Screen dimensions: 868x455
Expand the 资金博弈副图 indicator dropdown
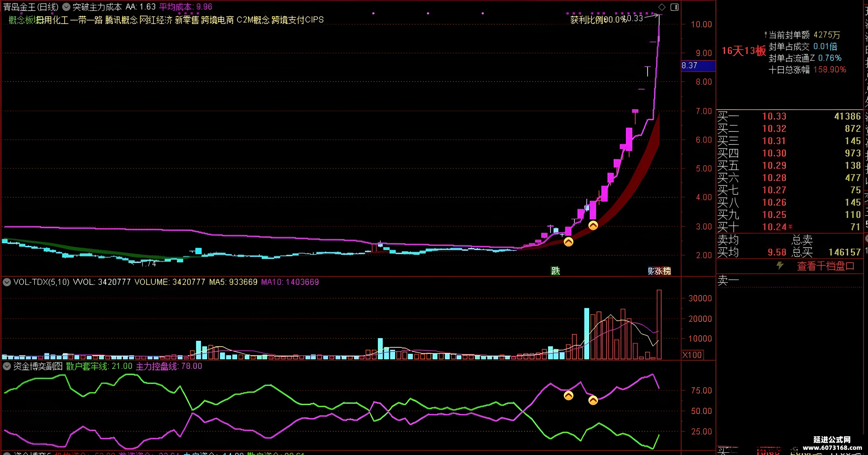[x=7, y=366]
